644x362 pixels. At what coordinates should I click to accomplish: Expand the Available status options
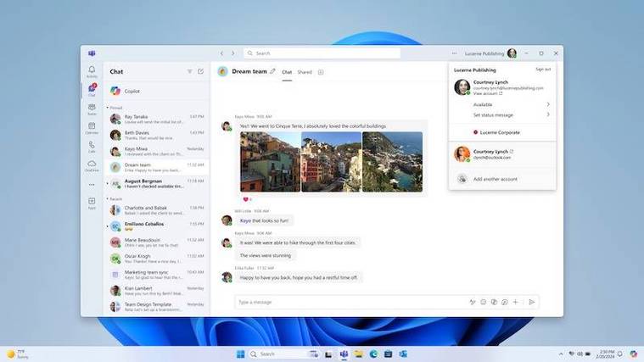(x=509, y=104)
